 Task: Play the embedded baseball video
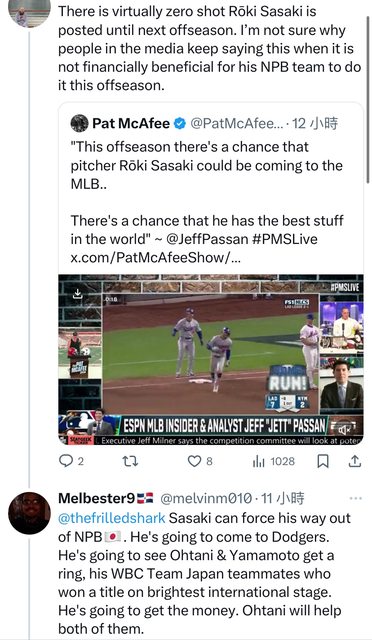click(211, 360)
